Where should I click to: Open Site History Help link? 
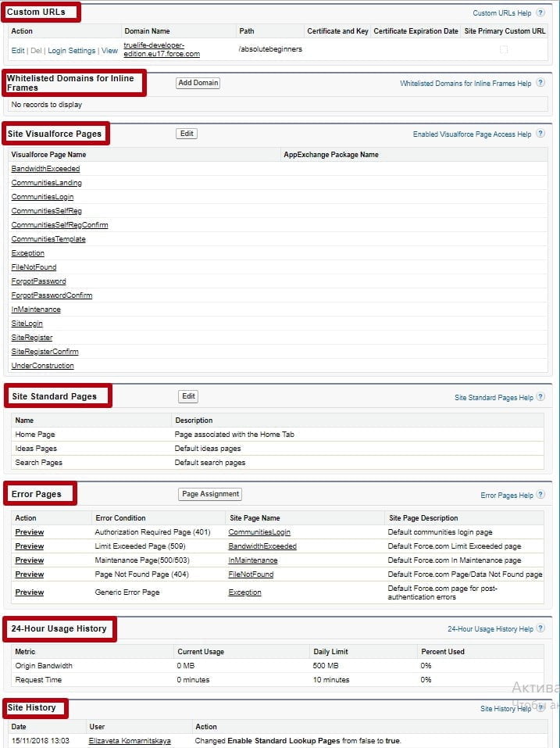click(505, 709)
